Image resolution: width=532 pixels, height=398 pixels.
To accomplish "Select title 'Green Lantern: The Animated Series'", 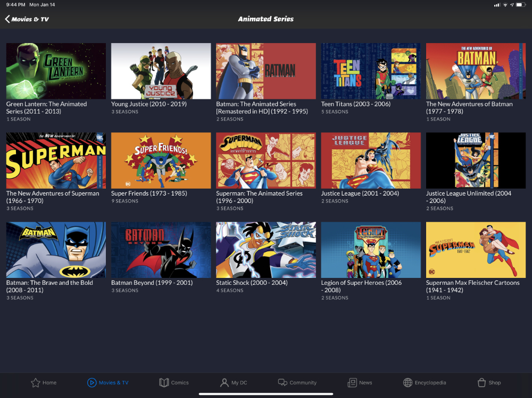I will click(x=46, y=108).
